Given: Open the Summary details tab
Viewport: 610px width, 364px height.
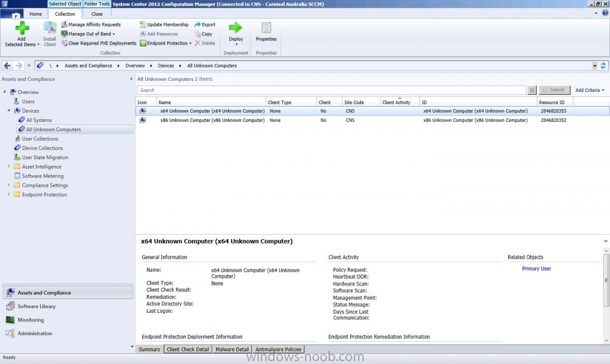Looking at the screenshot, I should tap(149, 349).
